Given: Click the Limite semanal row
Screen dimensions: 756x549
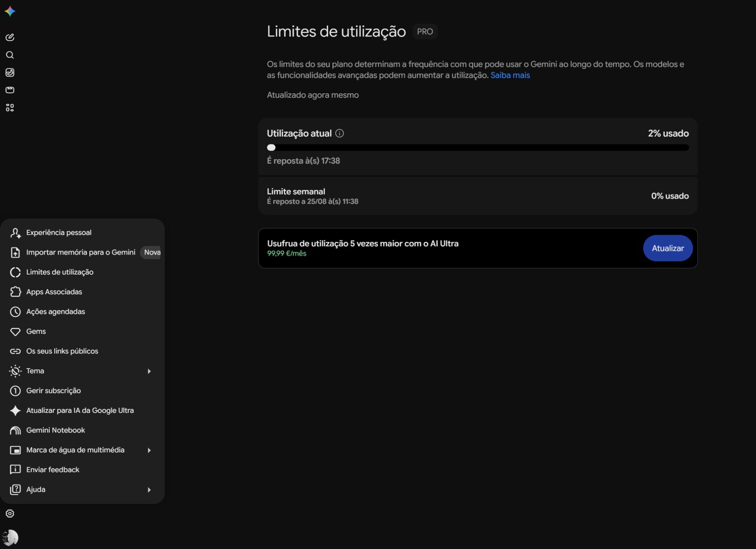Looking at the screenshot, I should pyautogui.click(x=478, y=196).
